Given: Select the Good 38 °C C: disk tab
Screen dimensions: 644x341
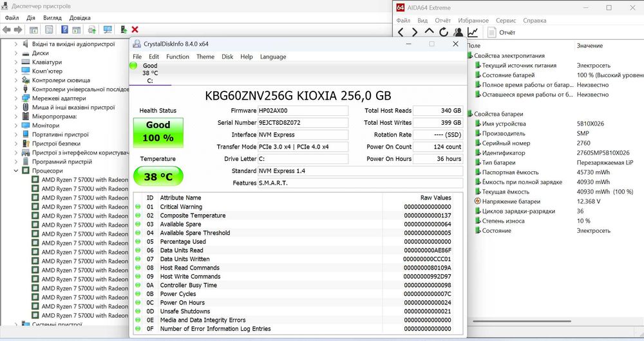Looking at the screenshot, I should [150, 73].
